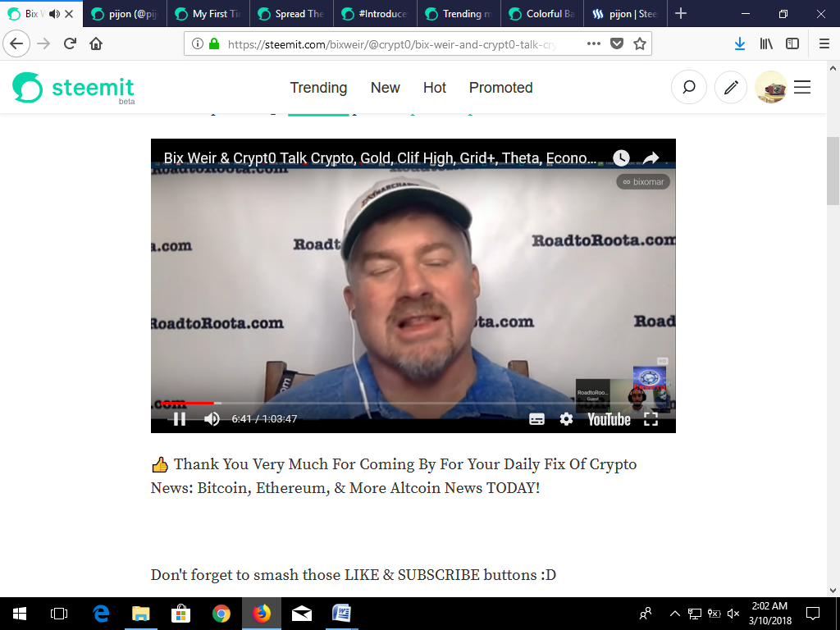Reload the page
840x630 pixels.
coord(70,43)
